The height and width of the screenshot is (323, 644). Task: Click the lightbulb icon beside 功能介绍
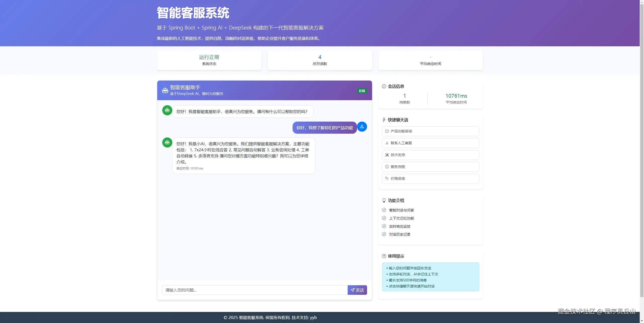coord(384,200)
